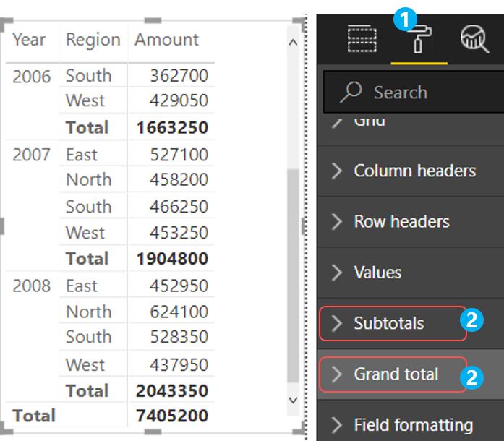Screen dimensions: 504x441
Task: Click the 2006 subtotal 1663250
Action: (172, 127)
